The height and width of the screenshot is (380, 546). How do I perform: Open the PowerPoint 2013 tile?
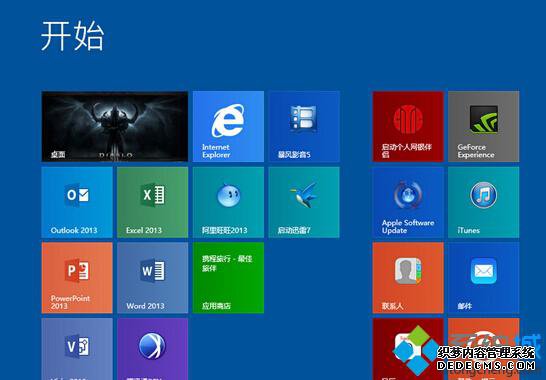tap(77, 278)
